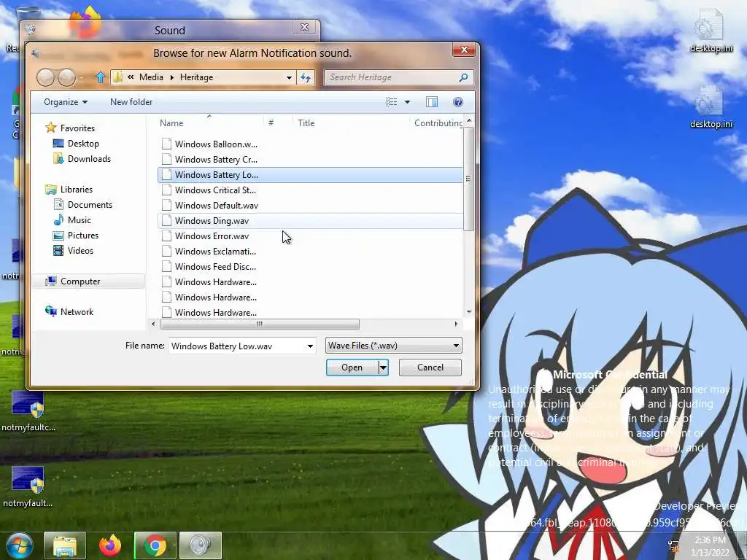This screenshot has height=560, width=747.
Task: Click the vertical scrollbar thumb
Action: point(468,179)
